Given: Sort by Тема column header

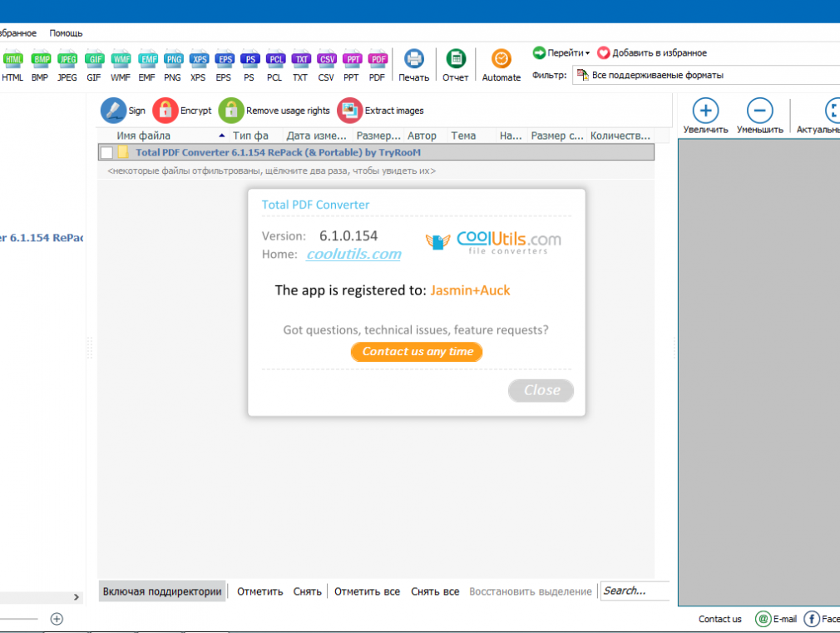Looking at the screenshot, I should 463,136.
